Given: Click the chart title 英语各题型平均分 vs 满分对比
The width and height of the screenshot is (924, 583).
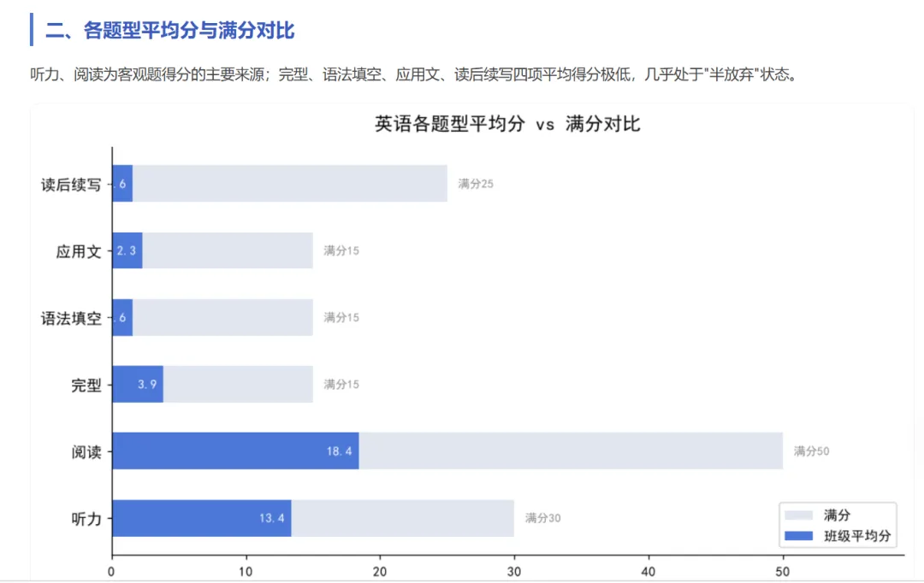Looking at the screenshot, I should [507, 124].
